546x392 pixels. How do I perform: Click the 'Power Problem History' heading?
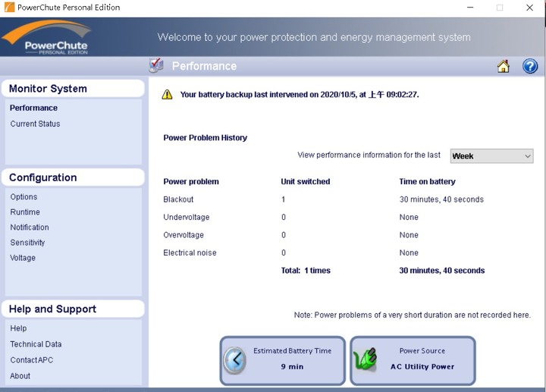[205, 137]
